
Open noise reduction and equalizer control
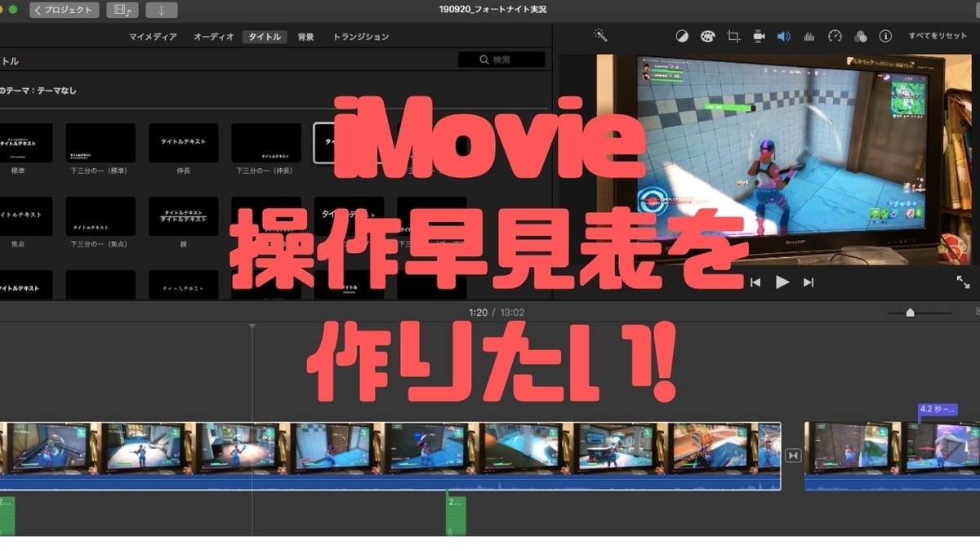tap(809, 36)
